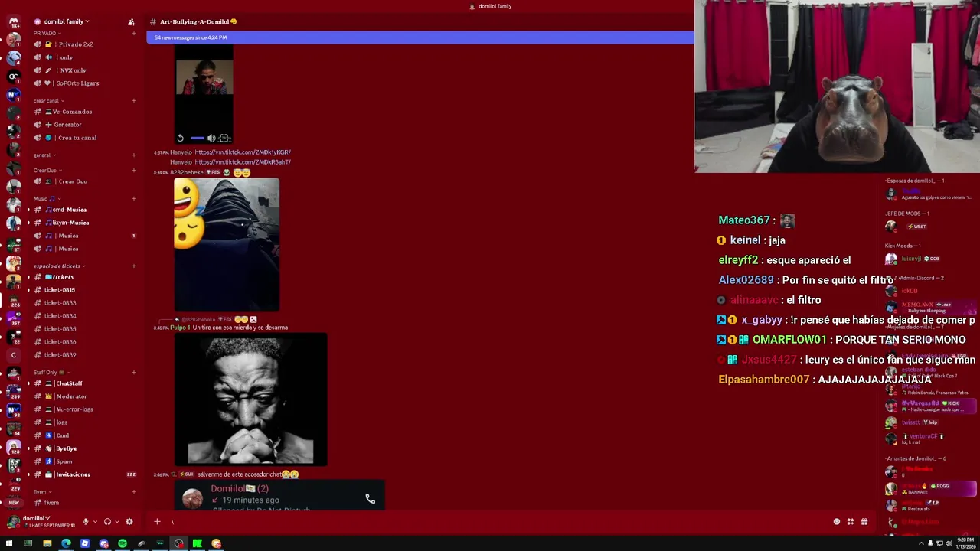
Task: Replay the video using rewind control
Action: [x=180, y=139]
